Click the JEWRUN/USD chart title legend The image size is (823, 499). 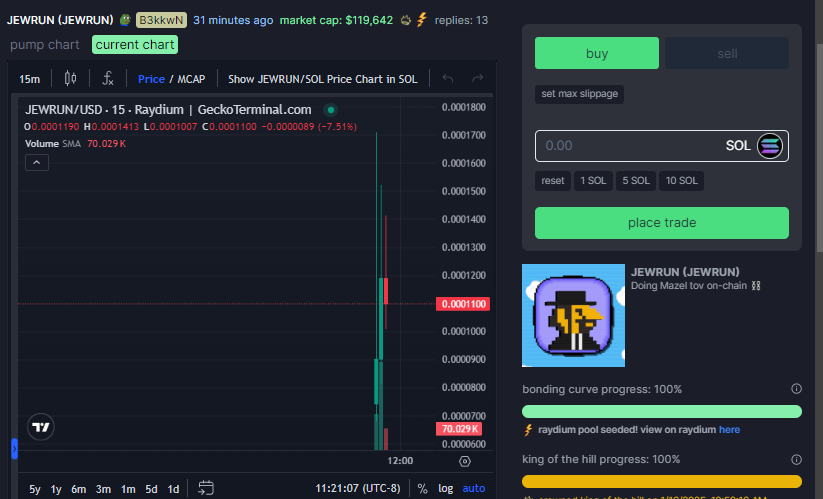pyautogui.click(x=168, y=110)
